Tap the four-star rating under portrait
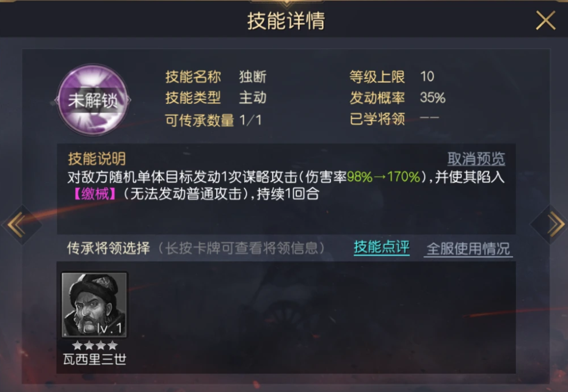568x392 pixels. coord(95,345)
